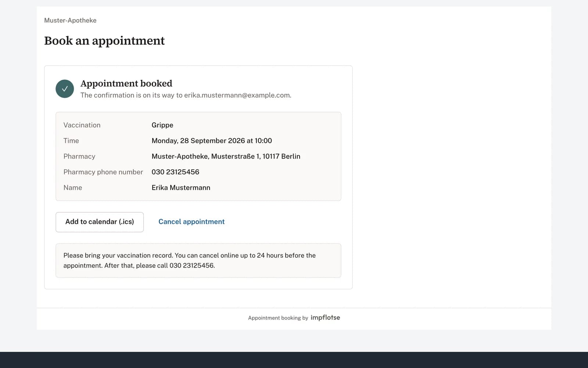Click the 'Appointment booking by' footer text
Screen dimensions: 588x368
click(278, 318)
